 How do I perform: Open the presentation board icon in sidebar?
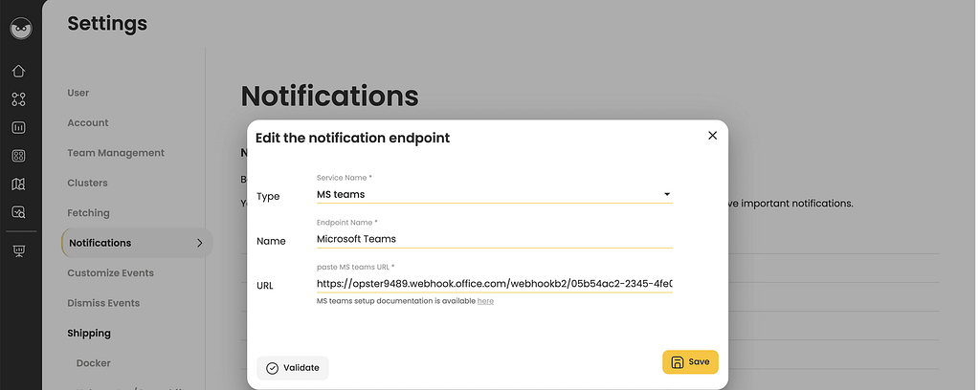coord(19,250)
